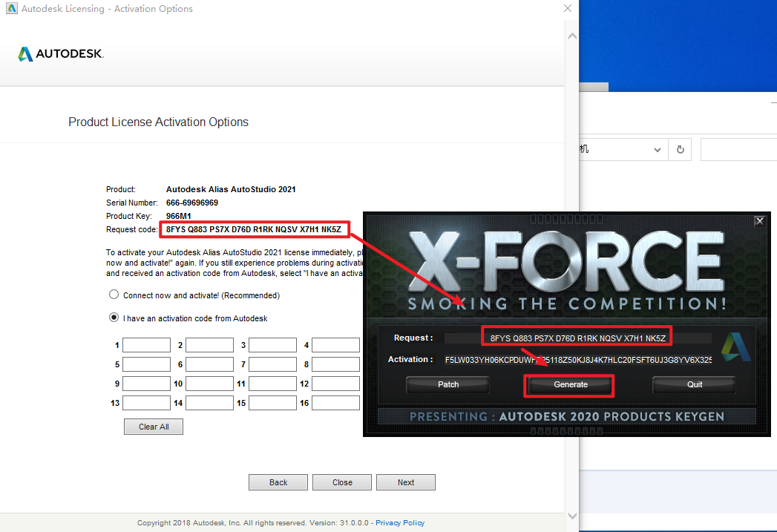
Task: Click activation code field 16
Action: click(335, 403)
